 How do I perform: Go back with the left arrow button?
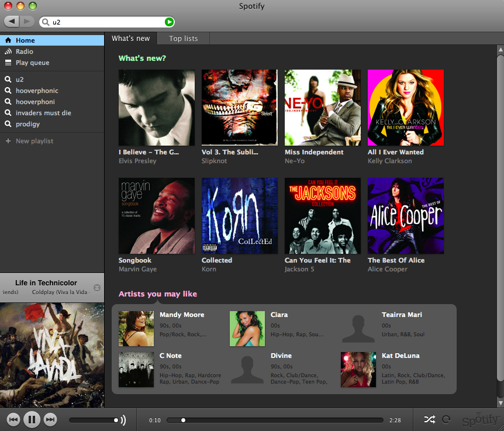[12, 22]
